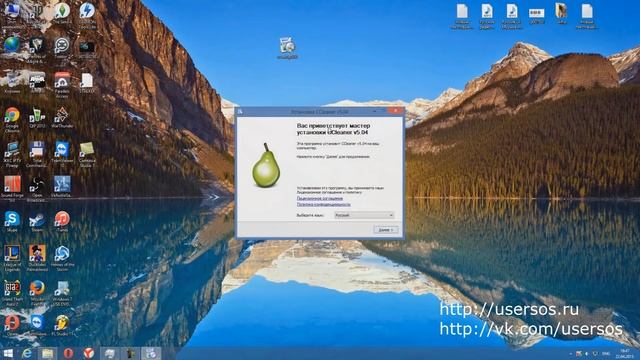
Task: Open the DuckTales Remastered desktop shortcut
Action: tap(37, 258)
